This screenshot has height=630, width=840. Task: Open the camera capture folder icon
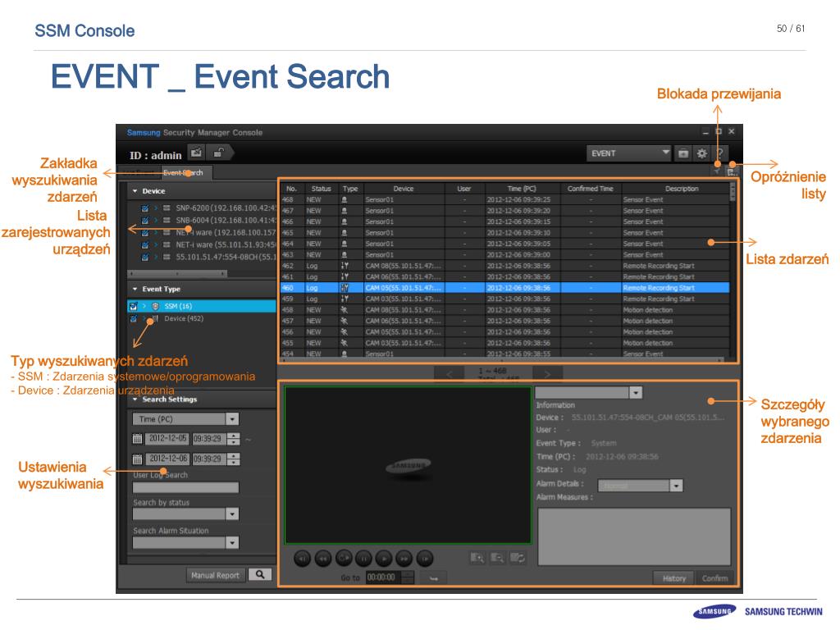point(683,153)
